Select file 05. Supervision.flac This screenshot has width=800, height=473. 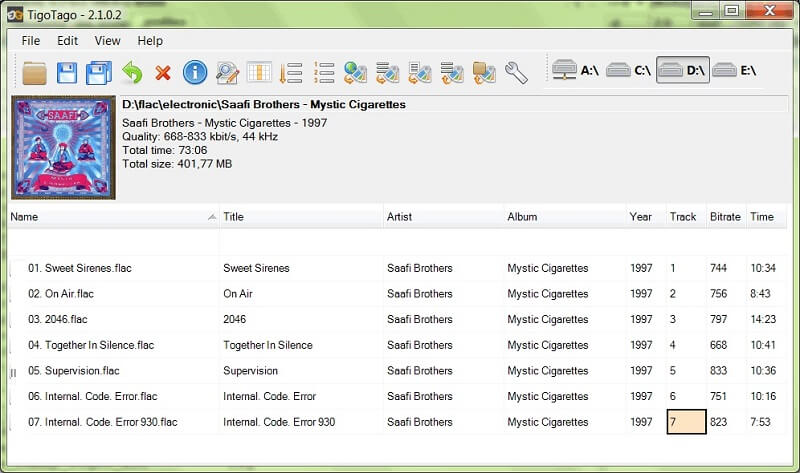[74, 371]
